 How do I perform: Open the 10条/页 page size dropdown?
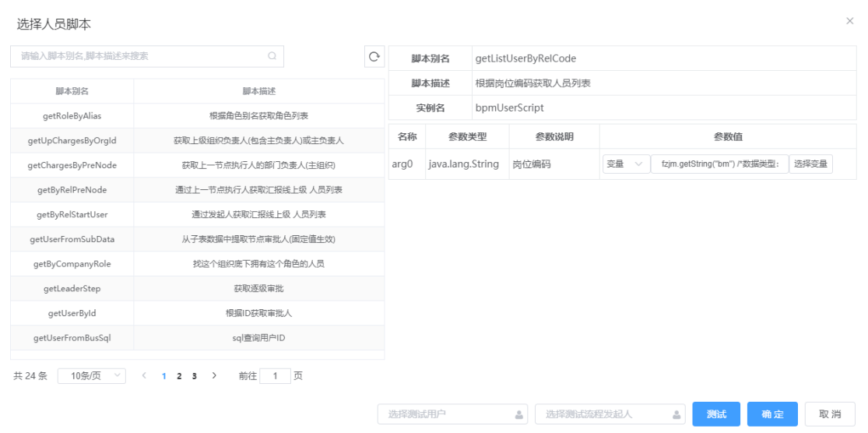[92, 376]
